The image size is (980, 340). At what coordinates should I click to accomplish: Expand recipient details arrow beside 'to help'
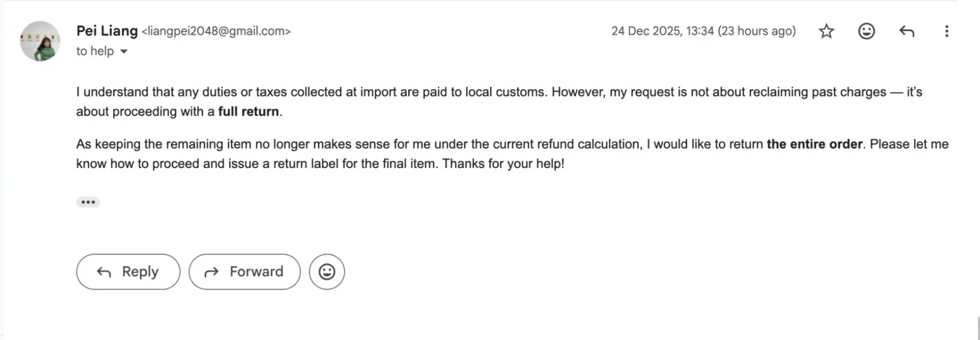tap(124, 51)
